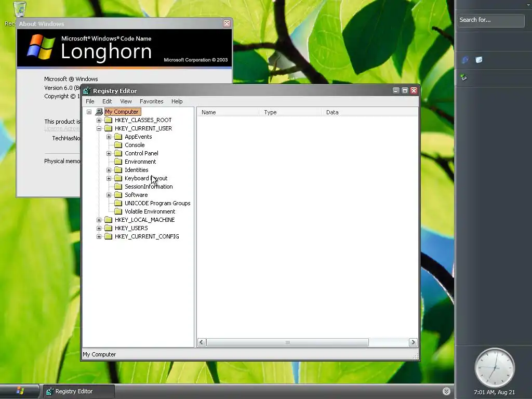Click the Environment folder icon

coord(118,162)
